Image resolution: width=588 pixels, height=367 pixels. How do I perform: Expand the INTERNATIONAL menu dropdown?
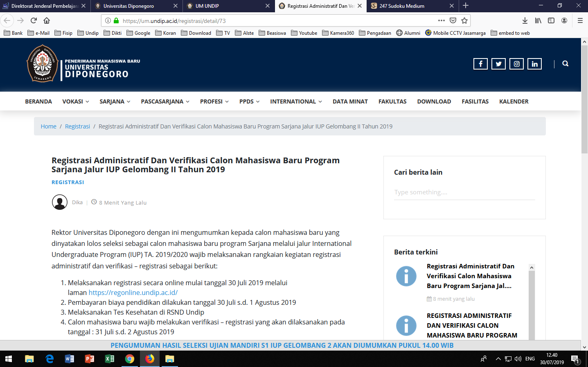tap(296, 101)
